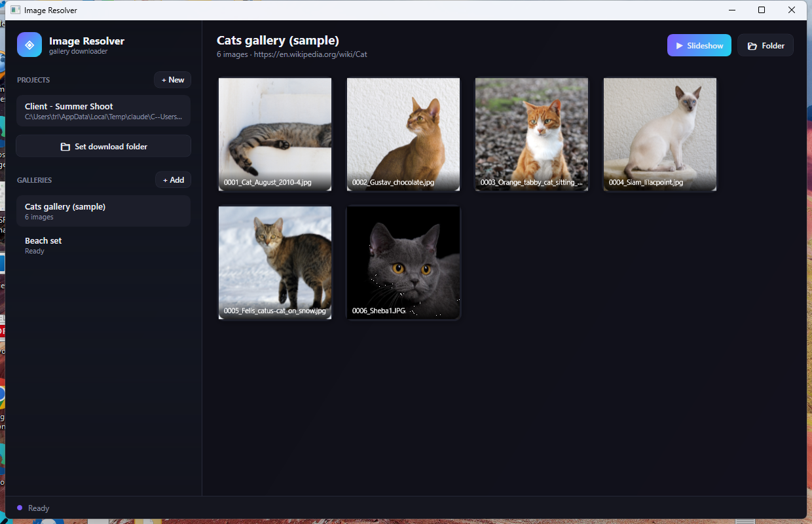Image resolution: width=812 pixels, height=524 pixels.
Task: Open thumbnail 0001_Cat_August_2010-4.jpg
Action: [x=275, y=134]
